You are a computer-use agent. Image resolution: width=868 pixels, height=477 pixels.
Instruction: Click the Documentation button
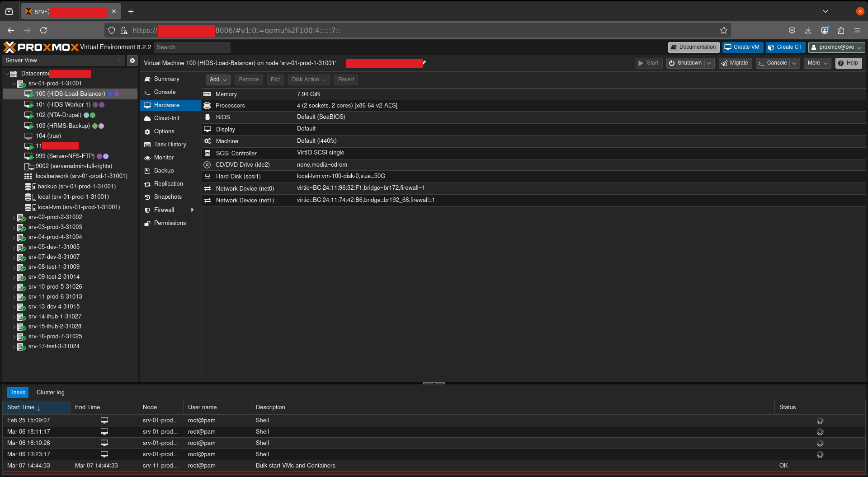(694, 47)
